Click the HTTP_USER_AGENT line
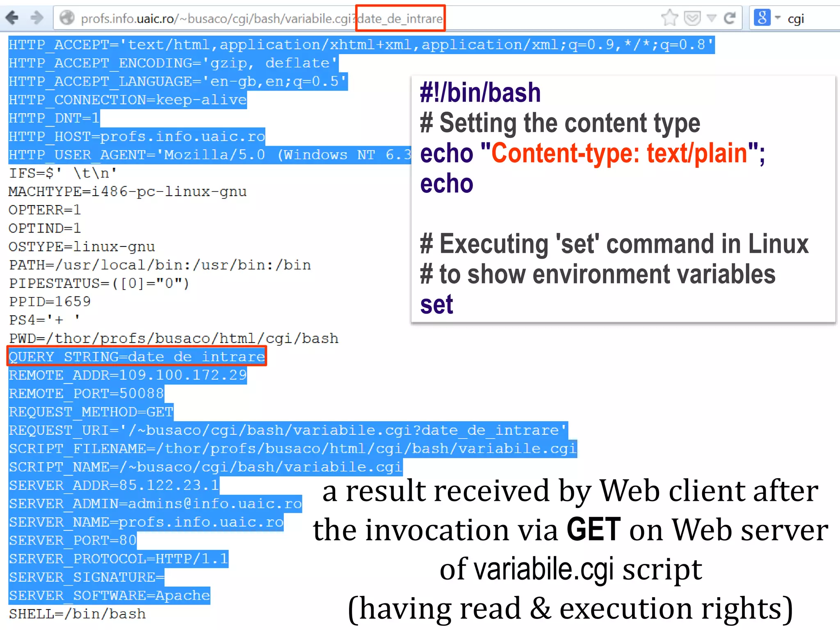 [x=210, y=155]
